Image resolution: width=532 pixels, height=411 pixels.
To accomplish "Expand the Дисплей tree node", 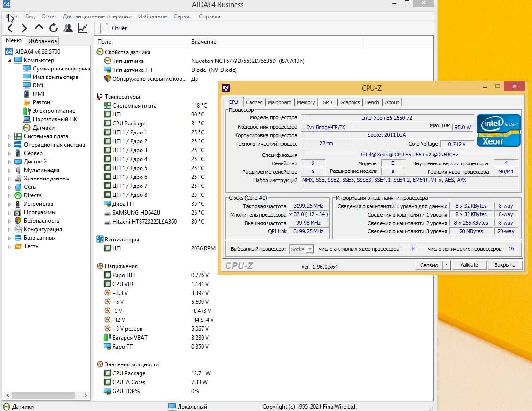I will point(9,162).
